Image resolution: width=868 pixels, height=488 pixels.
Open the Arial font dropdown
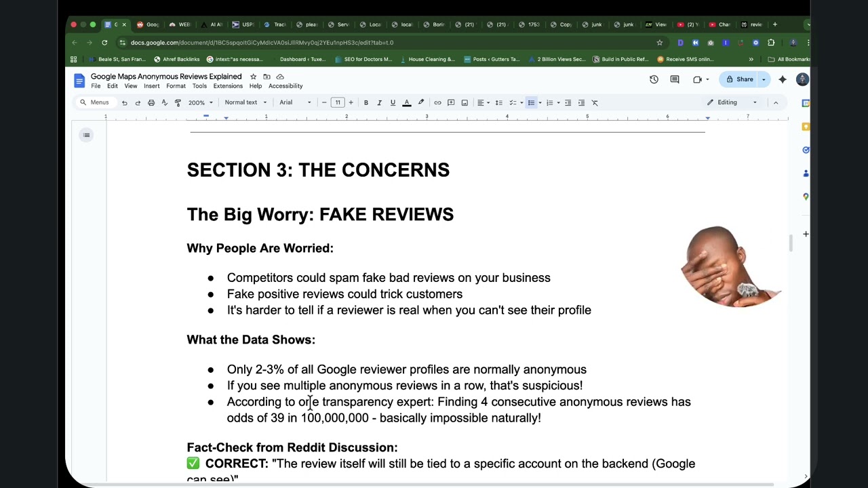tap(295, 102)
